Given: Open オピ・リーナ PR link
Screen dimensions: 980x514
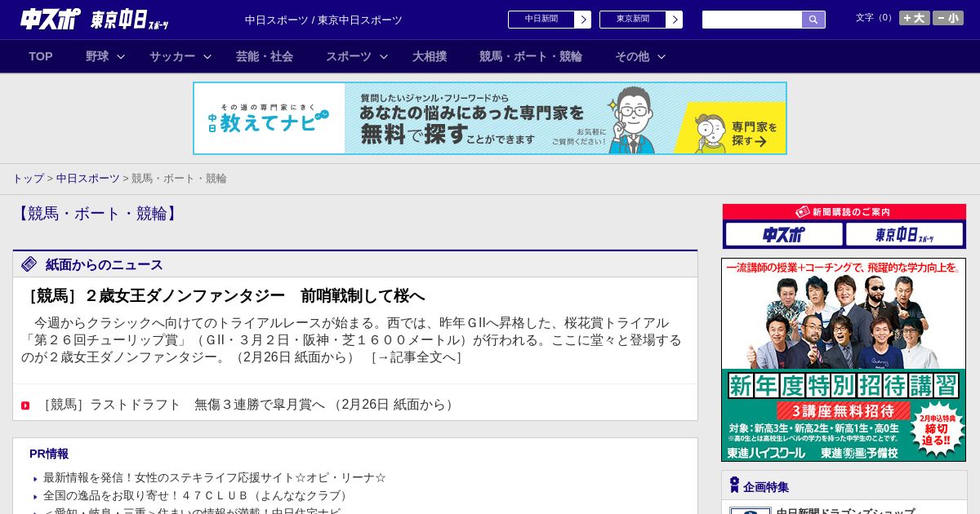Looking at the screenshot, I should point(215,477).
